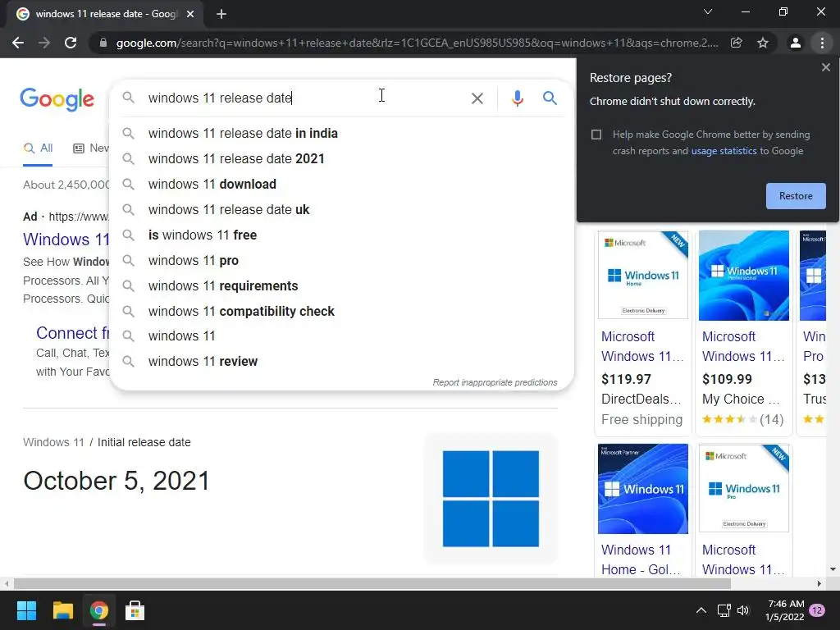
Task: Click the padlock site info icon
Action: click(103, 43)
